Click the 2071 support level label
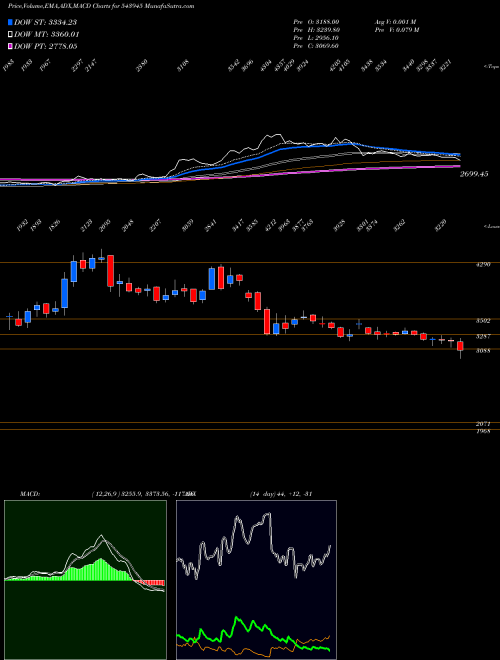500x660 pixels. (483, 426)
